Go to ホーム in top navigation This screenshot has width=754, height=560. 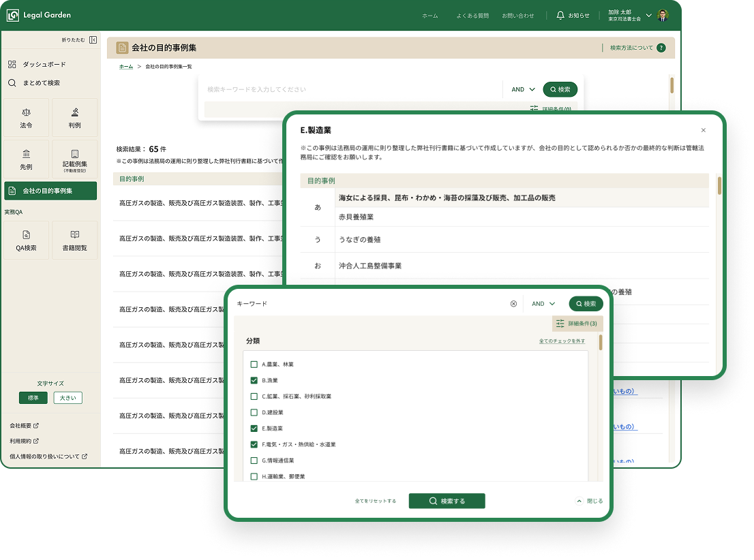(x=430, y=16)
